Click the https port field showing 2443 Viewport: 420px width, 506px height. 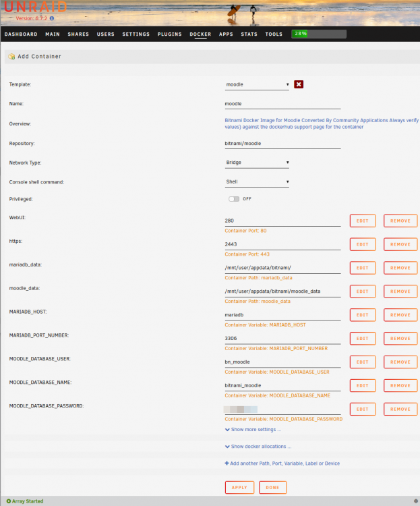pyautogui.click(x=282, y=245)
